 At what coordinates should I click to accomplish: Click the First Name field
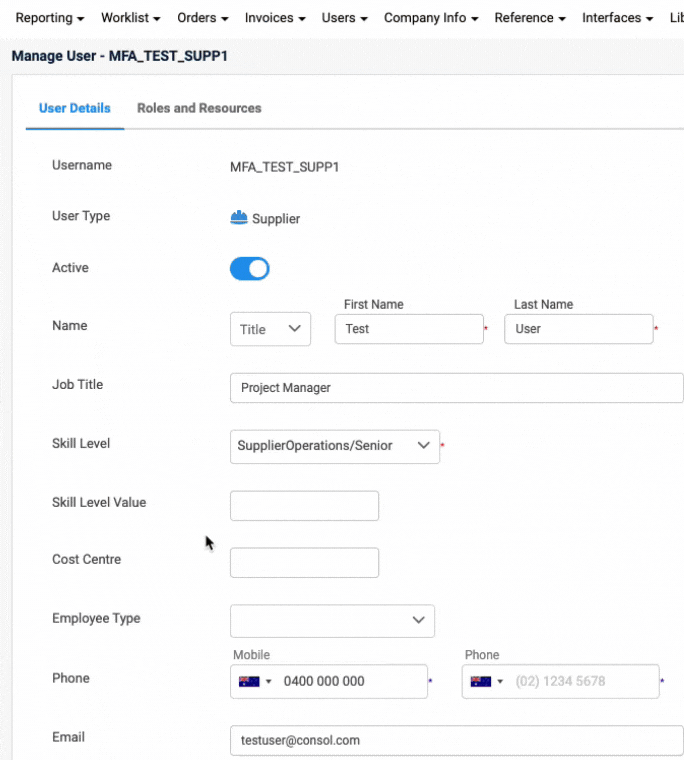coord(409,329)
